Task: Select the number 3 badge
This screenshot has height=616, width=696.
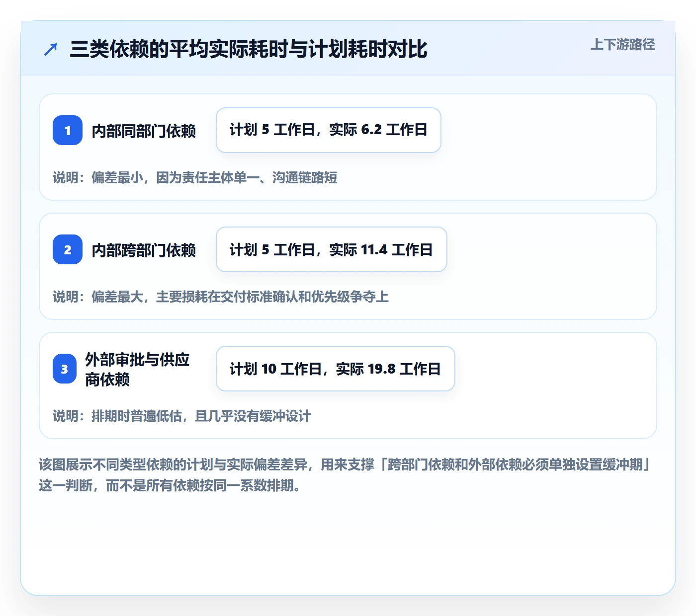Action: [65, 369]
